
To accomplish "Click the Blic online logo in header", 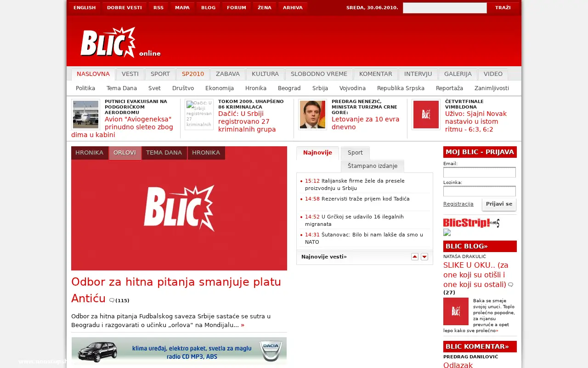I will (120, 42).
